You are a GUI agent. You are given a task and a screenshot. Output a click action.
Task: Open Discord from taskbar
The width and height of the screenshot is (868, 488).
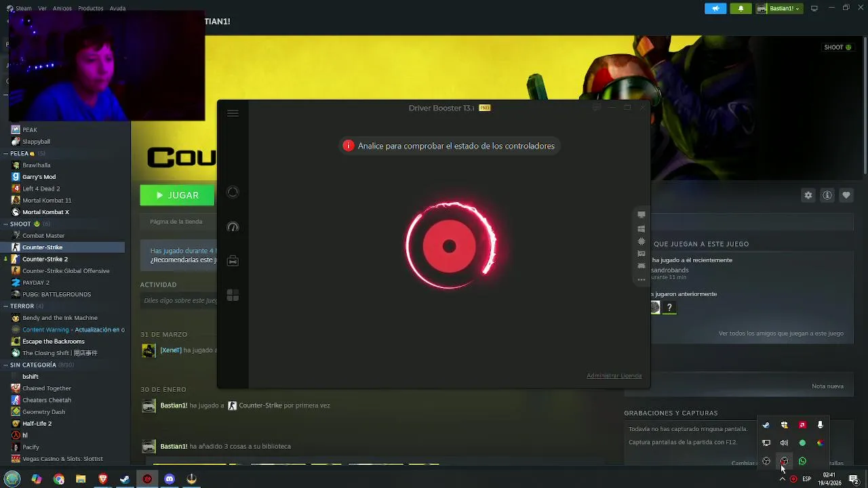pos(170,479)
